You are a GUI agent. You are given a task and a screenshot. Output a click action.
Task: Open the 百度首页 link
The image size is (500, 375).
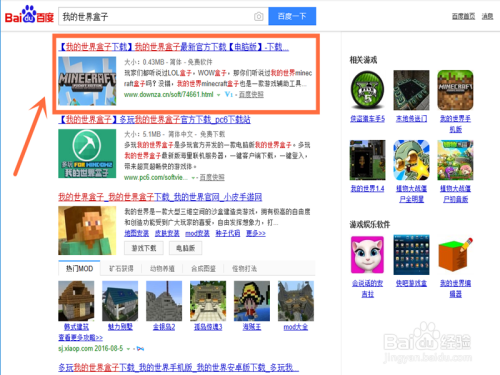463,16
